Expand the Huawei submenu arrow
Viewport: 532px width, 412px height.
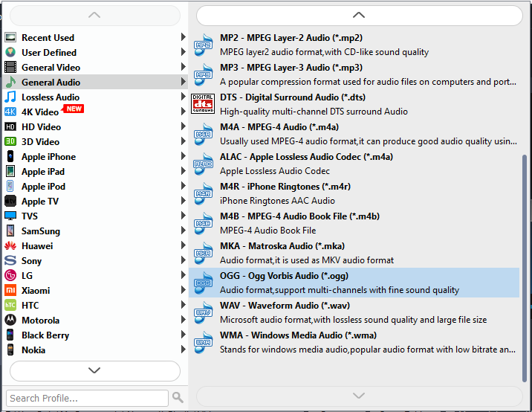pos(184,245)
